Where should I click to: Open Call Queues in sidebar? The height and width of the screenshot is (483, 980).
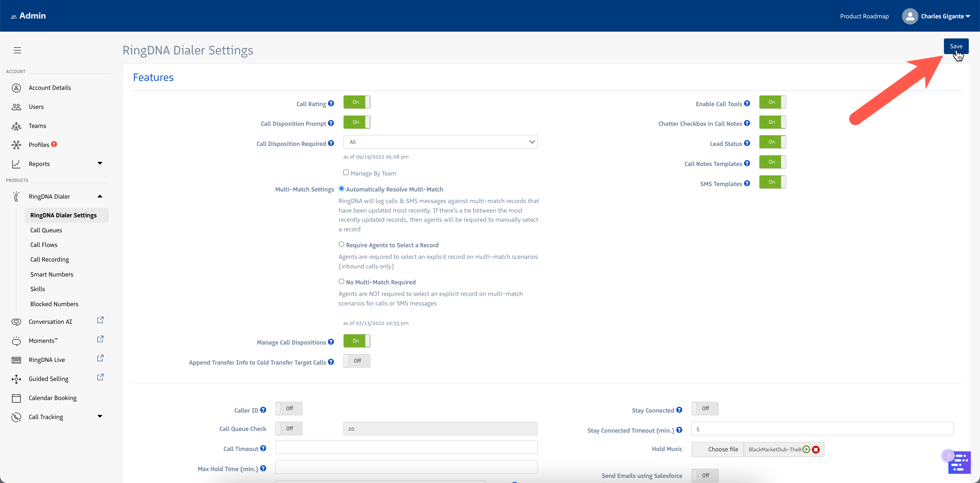click(x=46, y=230)
